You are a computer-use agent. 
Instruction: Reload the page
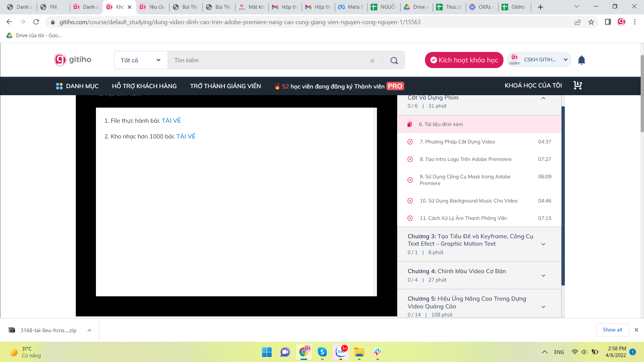(x=36, y=22)
